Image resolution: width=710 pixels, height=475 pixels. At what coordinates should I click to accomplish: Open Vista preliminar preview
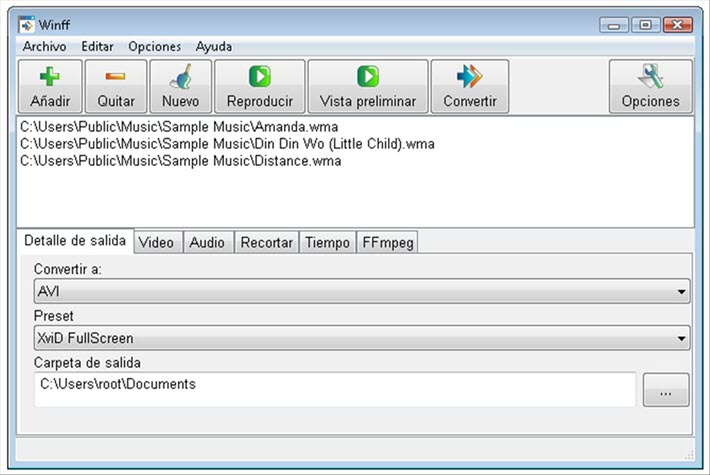[368, 86]
